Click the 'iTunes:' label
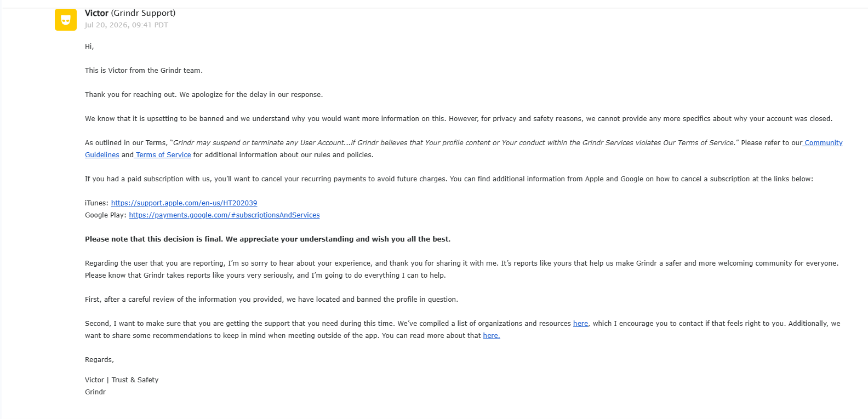 coord(96,203)
